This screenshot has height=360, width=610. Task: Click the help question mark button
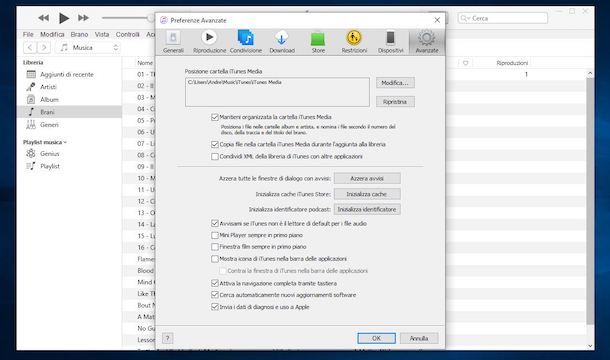(168, 338)
